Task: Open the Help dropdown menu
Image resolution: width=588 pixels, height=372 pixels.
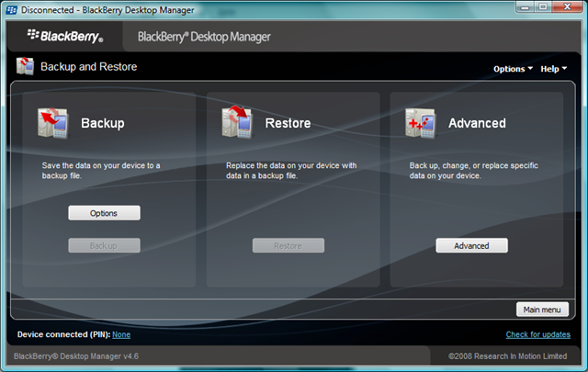Action: (553, 69)
